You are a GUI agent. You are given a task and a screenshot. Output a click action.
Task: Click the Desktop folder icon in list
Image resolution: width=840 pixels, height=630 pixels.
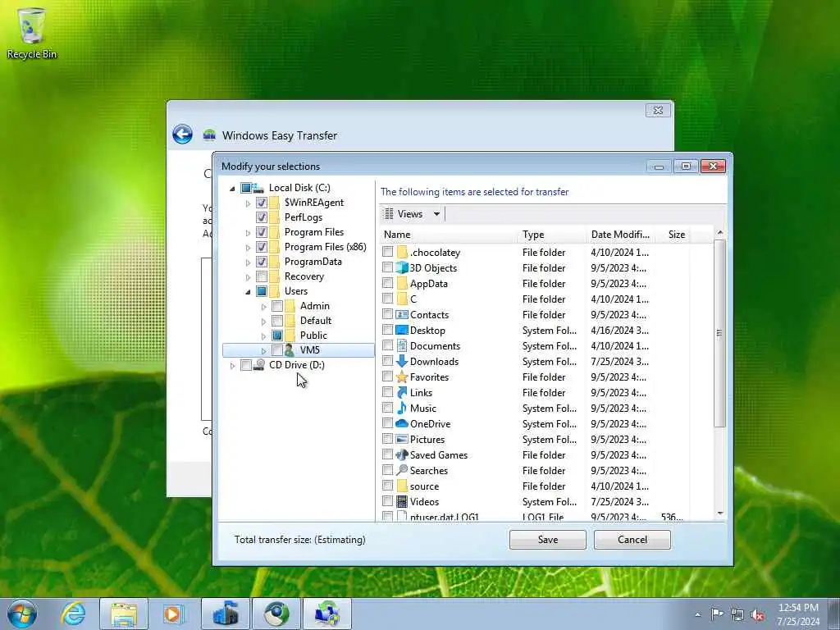(402, 330)
